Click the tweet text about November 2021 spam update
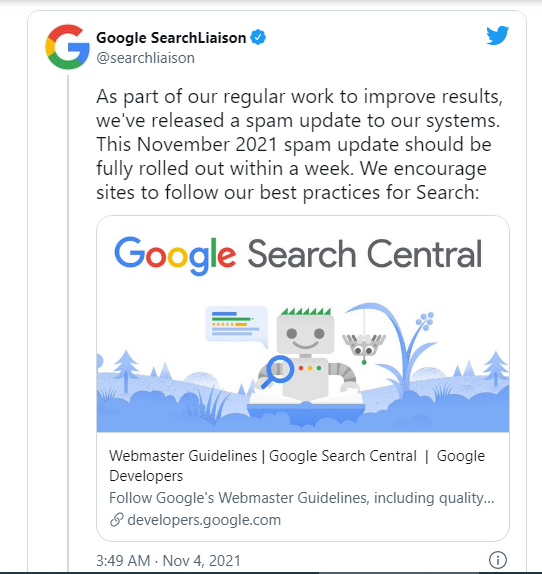This screenshot has width=542, height=574. [299, 144]
